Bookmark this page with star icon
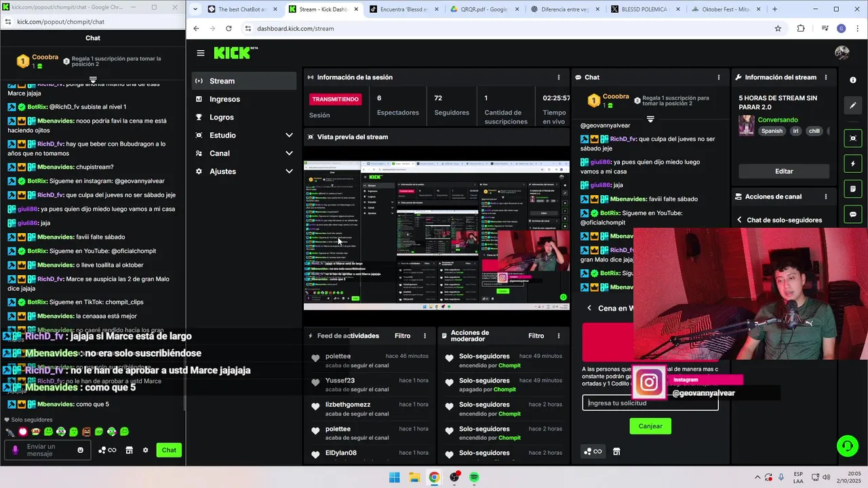 click(778, 28)
